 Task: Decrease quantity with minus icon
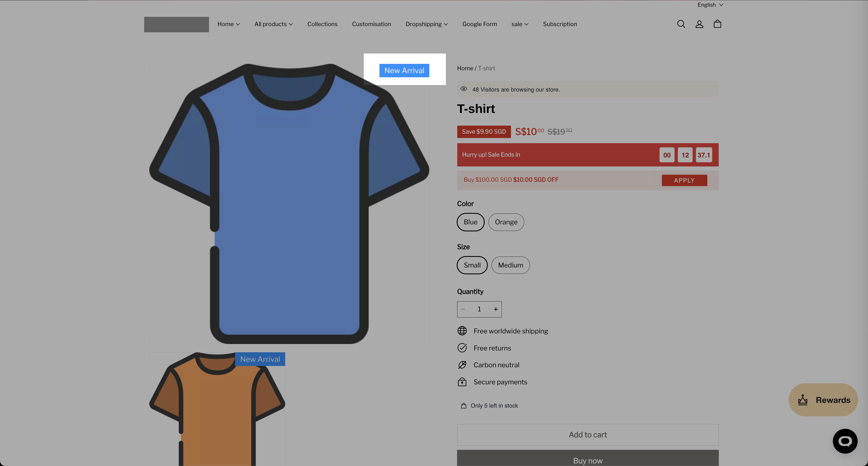pos(463,309)
